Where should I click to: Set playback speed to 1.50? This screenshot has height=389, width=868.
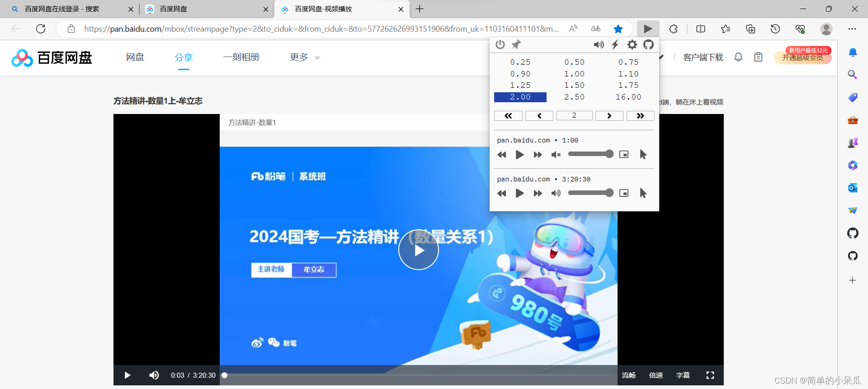[x=574, y=85]
